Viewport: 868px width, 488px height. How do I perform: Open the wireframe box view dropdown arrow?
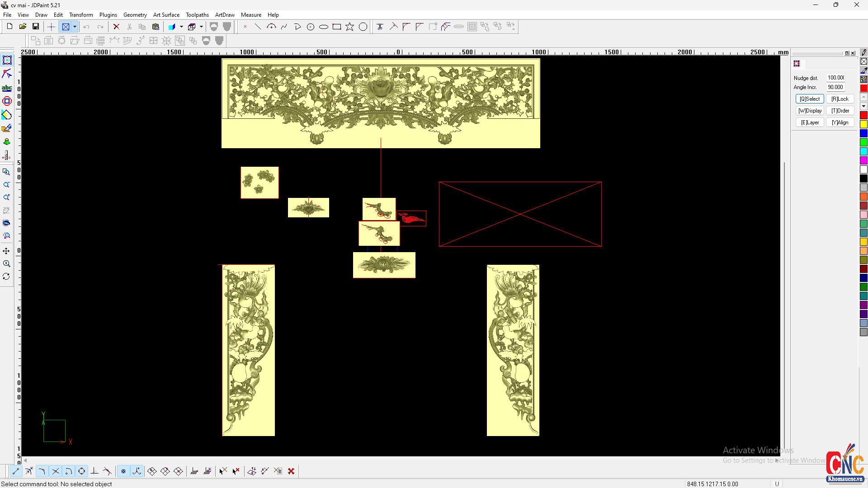201,27
